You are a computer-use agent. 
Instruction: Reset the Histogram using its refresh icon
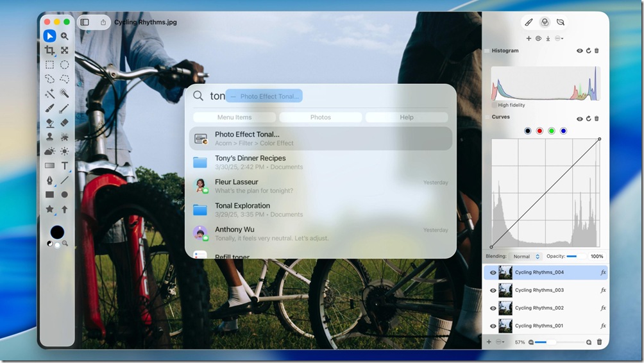(x=588, y=51)
